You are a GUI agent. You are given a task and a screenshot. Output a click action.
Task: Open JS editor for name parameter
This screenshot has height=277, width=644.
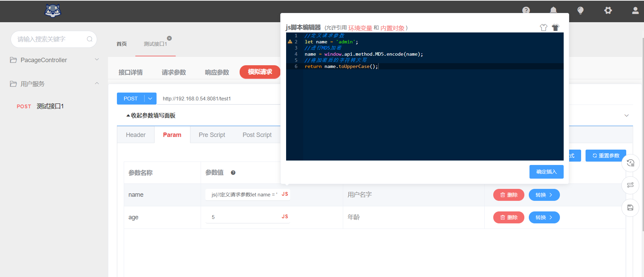click(285, 194)
